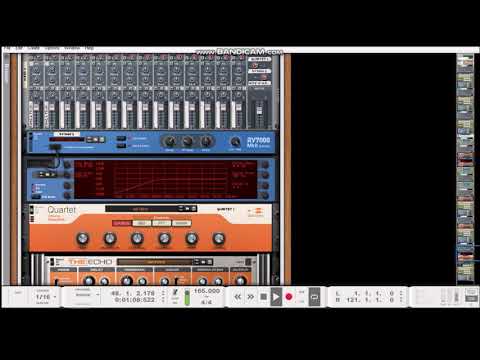Rewind the song position

coord(238,296)
